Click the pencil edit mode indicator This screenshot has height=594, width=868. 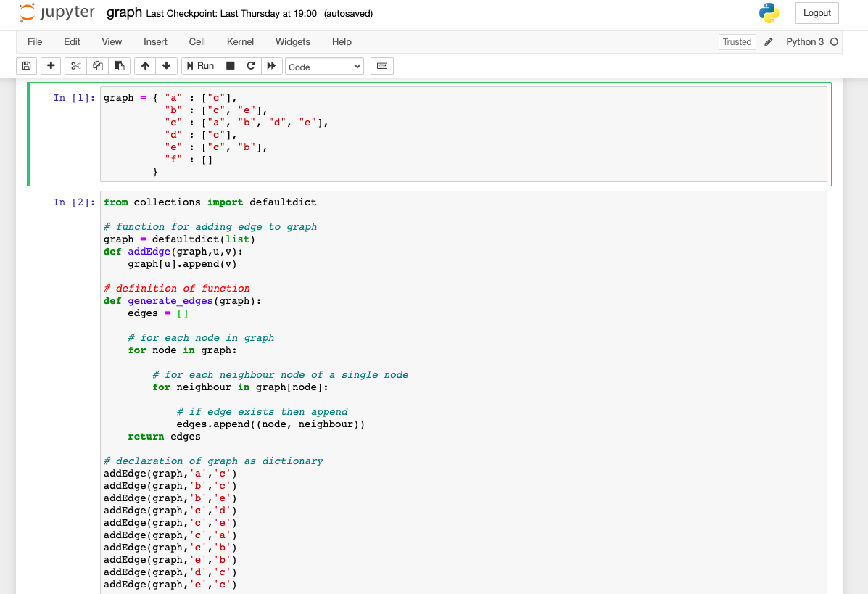point(768,41)
